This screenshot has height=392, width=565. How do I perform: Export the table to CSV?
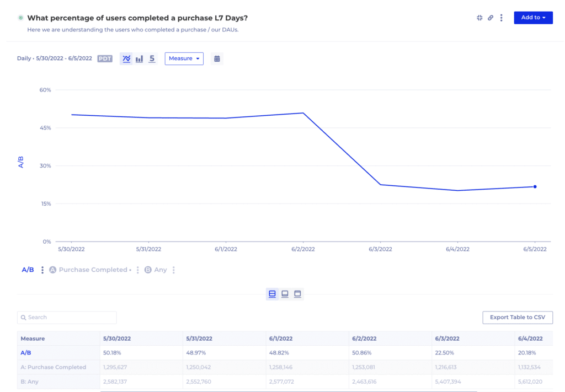pyautogui.click(x=517, y=317)
